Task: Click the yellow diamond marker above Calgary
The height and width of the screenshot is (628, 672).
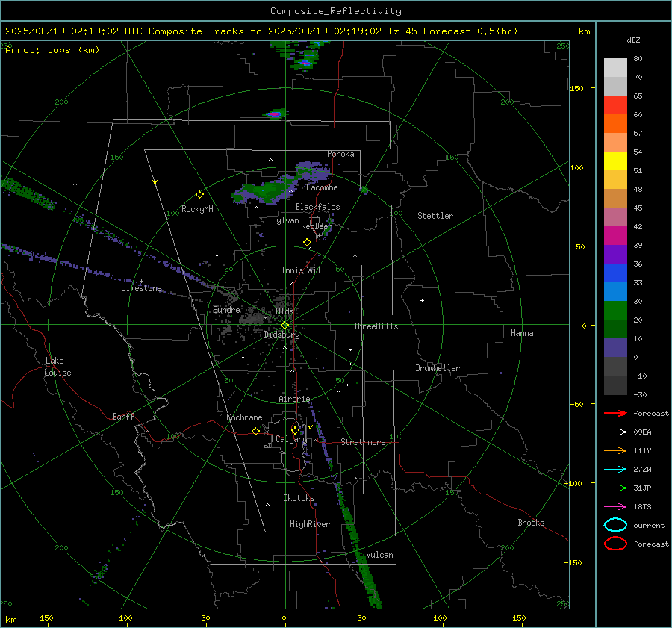Action: point(295,430)
